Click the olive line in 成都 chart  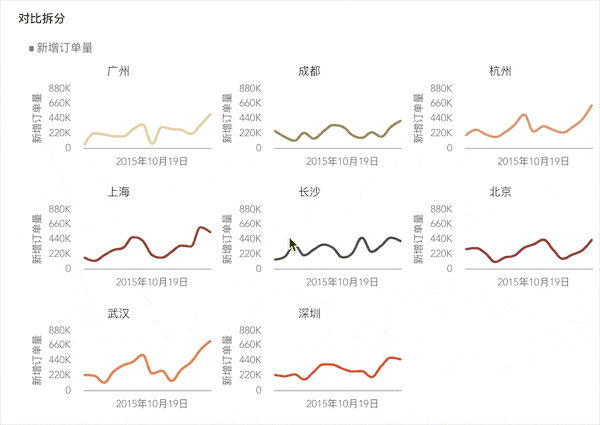point(337,126)
